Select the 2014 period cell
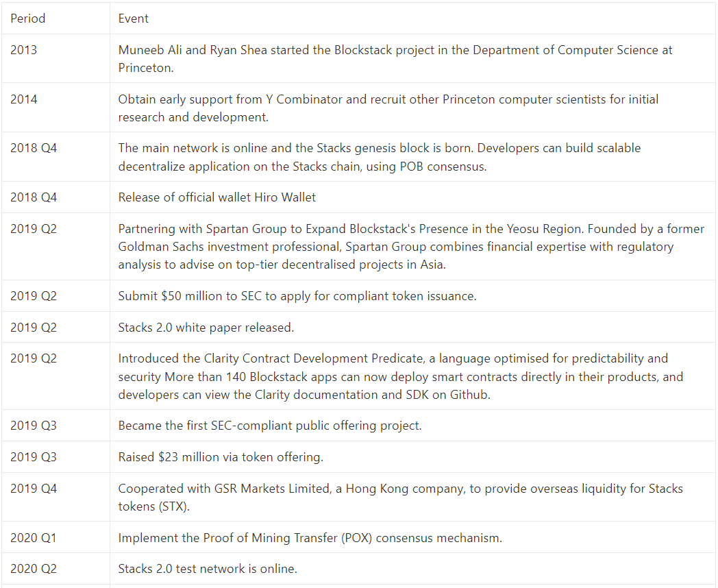718x588 pixels. point(24,99)
